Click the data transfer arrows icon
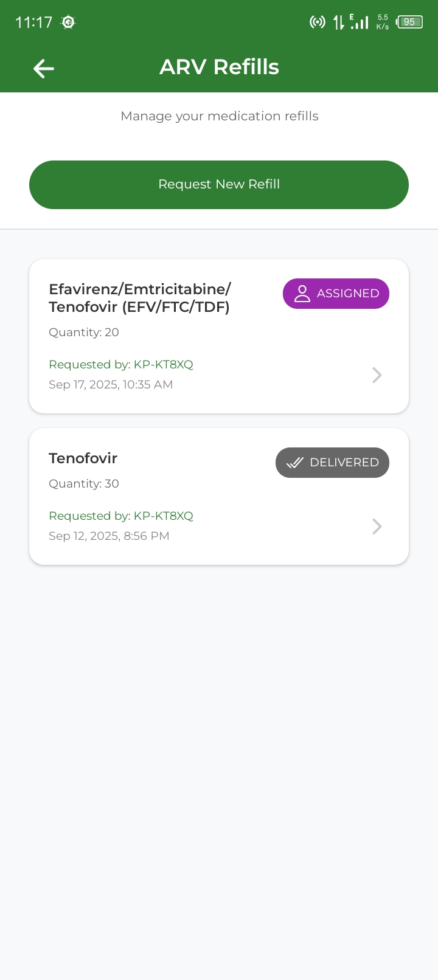 tap(338, 22)
